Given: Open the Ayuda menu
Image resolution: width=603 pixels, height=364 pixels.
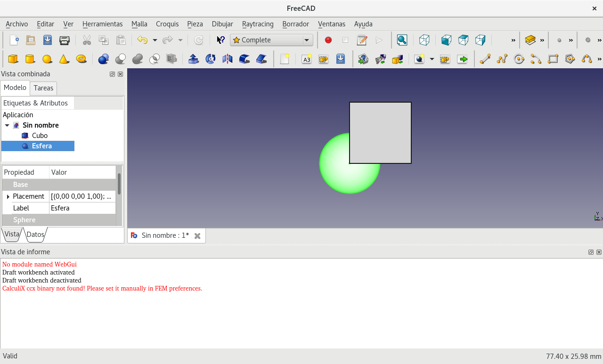Looking at the screenshot, I should pyautogui.click(x=363, y=24).
